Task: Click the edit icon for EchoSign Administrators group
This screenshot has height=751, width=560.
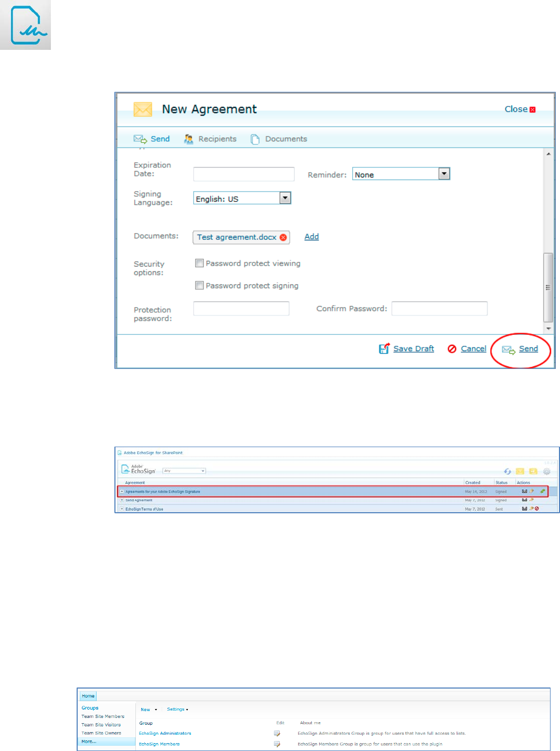Action: point(277,733)
